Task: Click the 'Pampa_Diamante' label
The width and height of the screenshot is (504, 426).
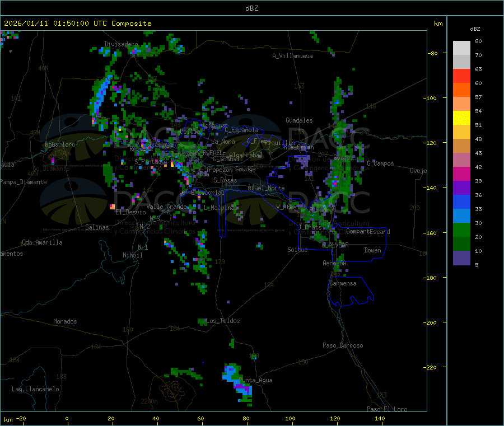Action: pyautogui.click(x=24, y=182)
